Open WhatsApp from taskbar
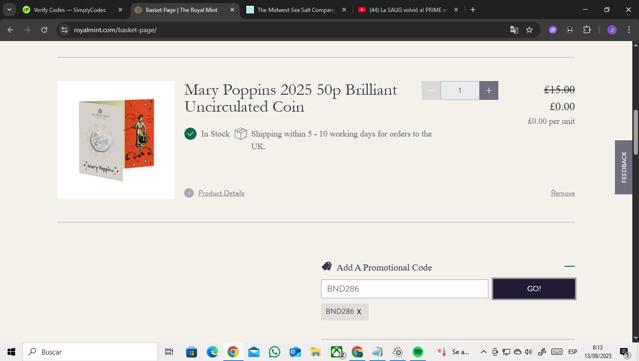Image resolution: width=639 pixels, height=361 pixels. point(275,352)
